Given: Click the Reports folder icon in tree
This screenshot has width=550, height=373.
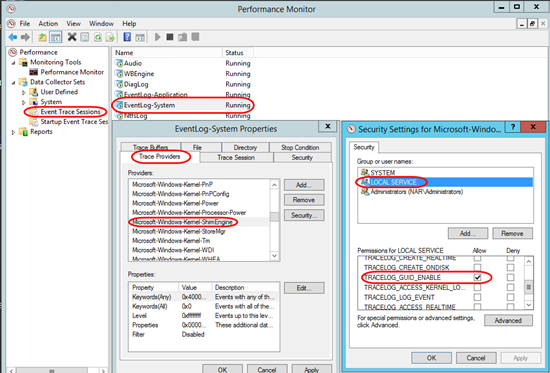Looking at the screenshot, I should 23,132.
